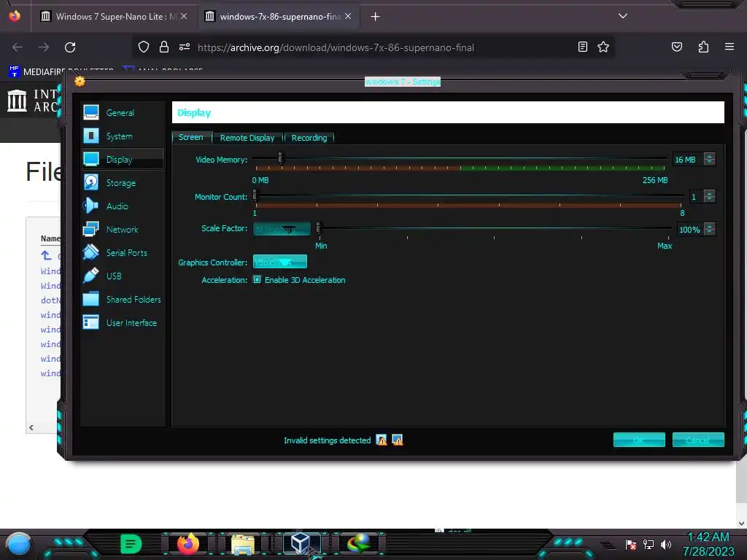Enable 3D Acceleration checkbox
The width and height of the screenshot is (747, 560).
(258, 279)
